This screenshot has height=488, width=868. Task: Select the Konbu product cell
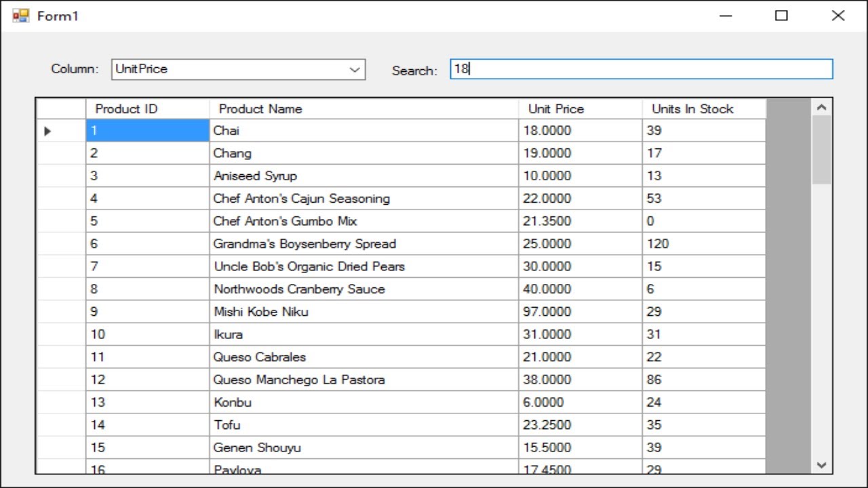(x=364, y=403)
